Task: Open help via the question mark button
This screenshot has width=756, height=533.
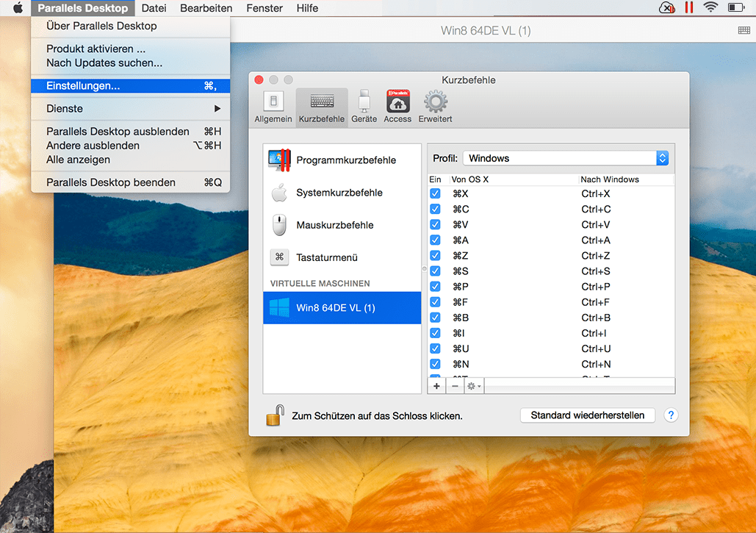Action: click(671, 415)
